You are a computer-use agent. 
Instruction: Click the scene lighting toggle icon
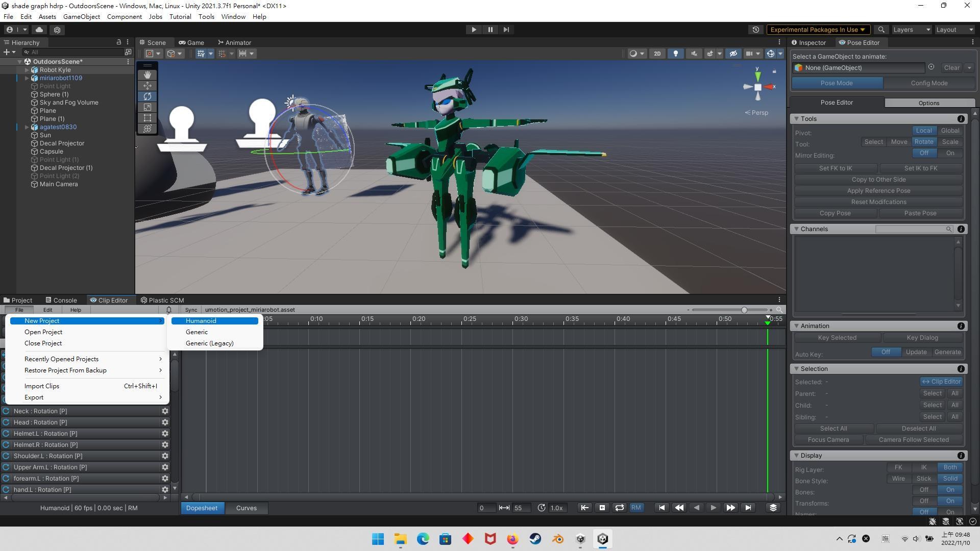tap(676, 54)
